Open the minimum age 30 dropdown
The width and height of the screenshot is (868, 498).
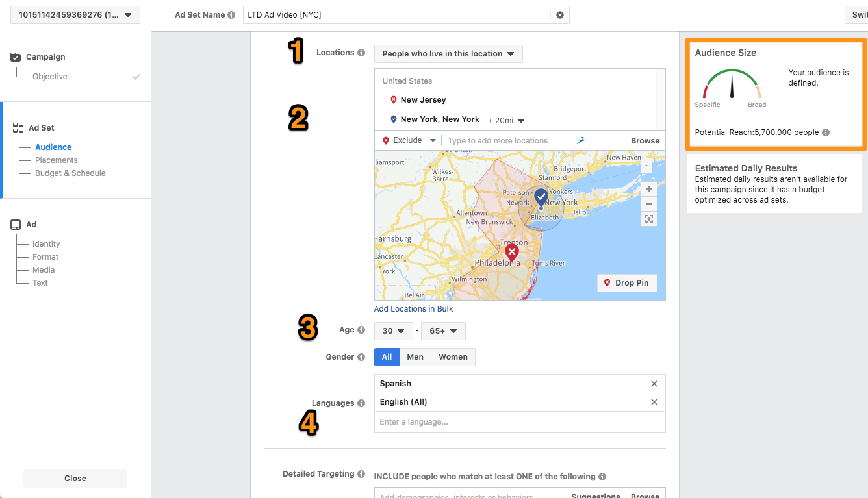pyautogui.click(x=394, y=331)
